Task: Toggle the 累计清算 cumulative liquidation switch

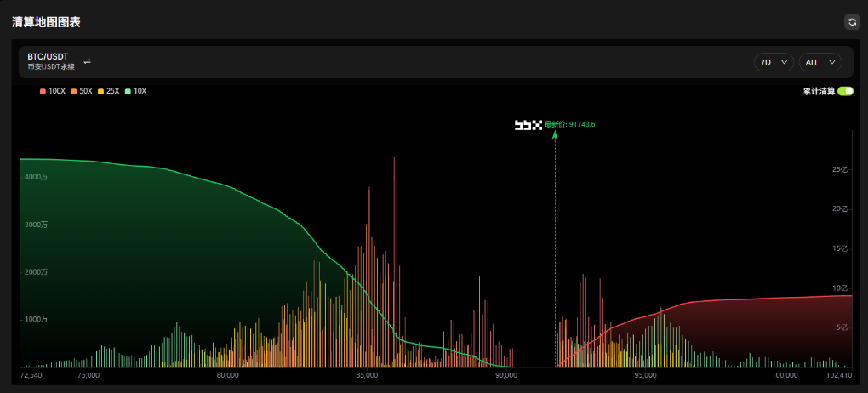Action: pyautogui.click(x=845, y=91)
